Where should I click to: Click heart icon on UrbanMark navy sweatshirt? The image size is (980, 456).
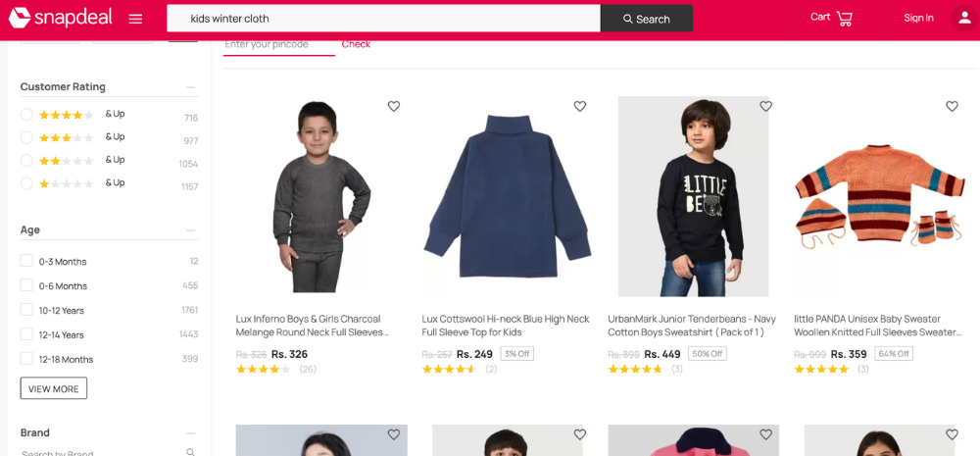point(766,106)
